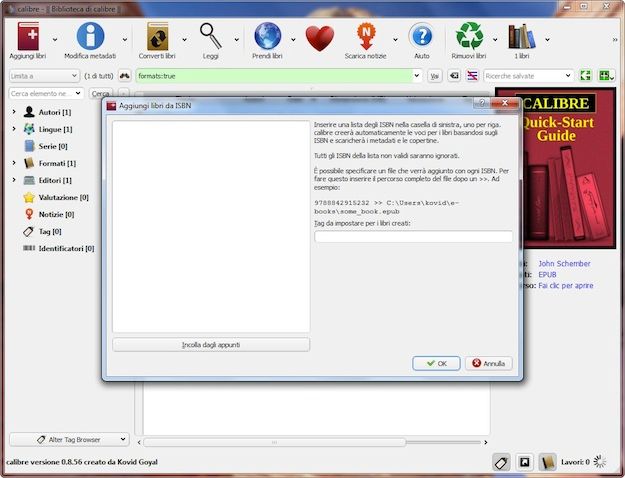Screen dimensions: 625x478
Task: Open the Aggiungi libri dropdown arrow
Action: point(55,39)
